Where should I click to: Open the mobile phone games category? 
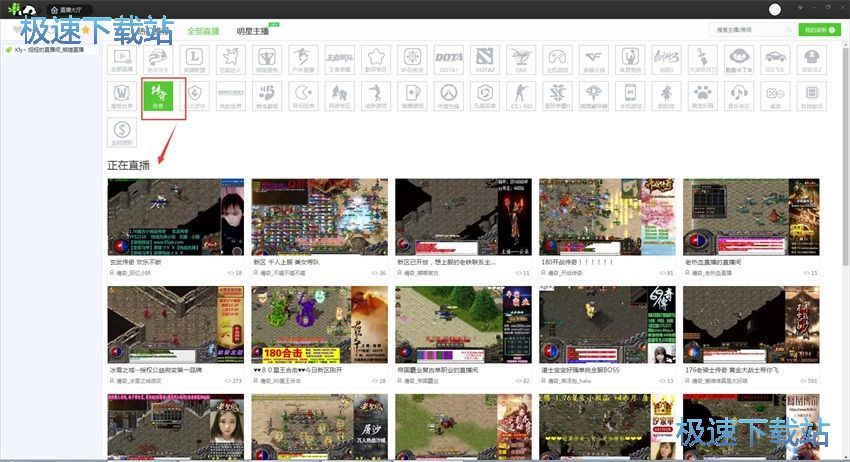click(x=630, y=96)
